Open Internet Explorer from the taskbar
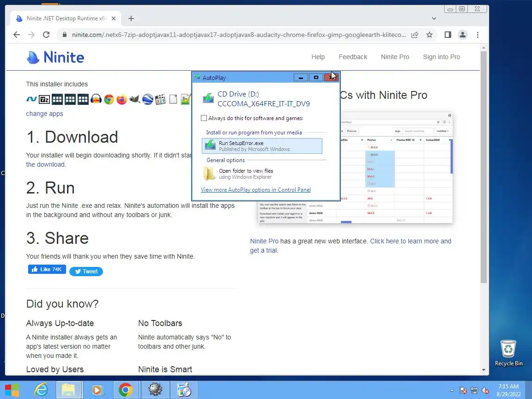 tap(41, 390)
